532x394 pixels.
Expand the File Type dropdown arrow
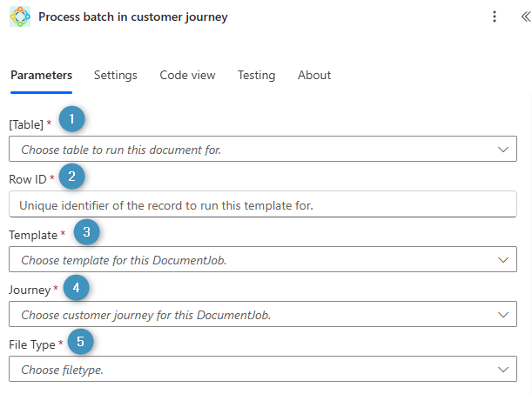[502, 370]
